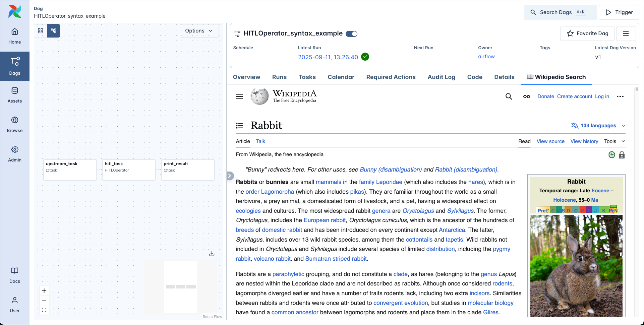Expand the Options dropdown
Viewport: 644px width, 325px height.
199,31
